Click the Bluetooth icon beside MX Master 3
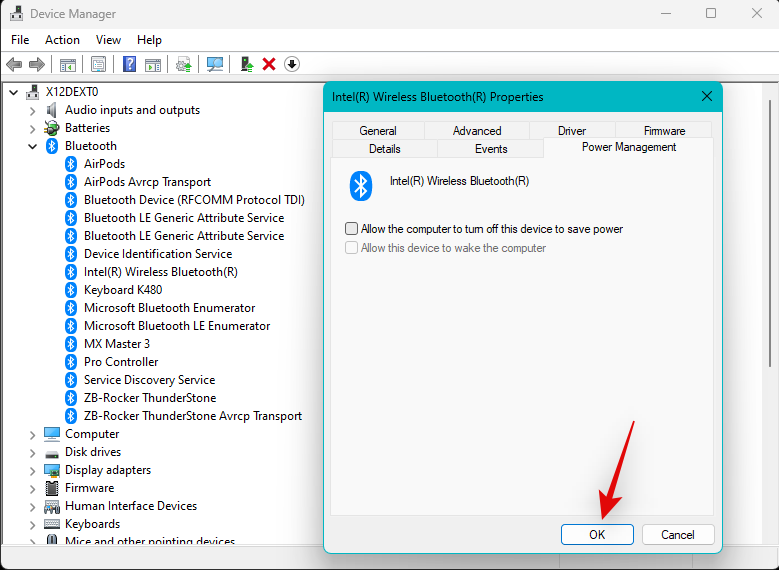This screenshot has width=779, height=570. (x=71, y=344)
